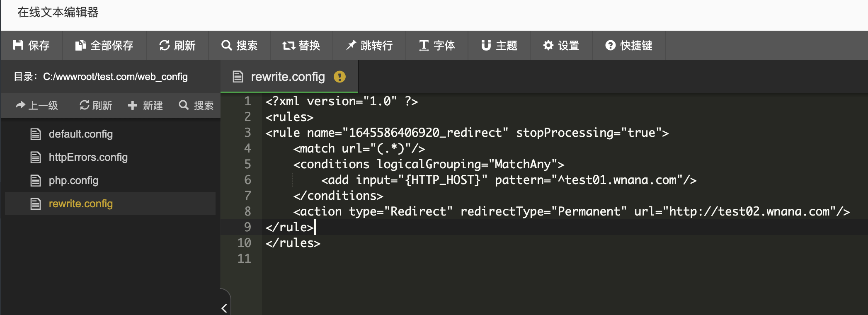Viewport: 868px width, 315px height.
Task: Search files in the sidebar panel
Action: (x=196, y=105)
